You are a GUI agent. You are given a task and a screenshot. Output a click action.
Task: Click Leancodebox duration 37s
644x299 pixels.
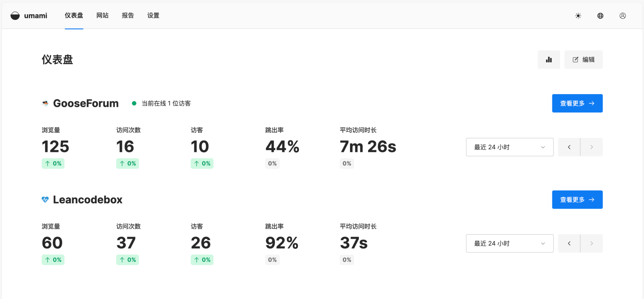click(354, 243)
